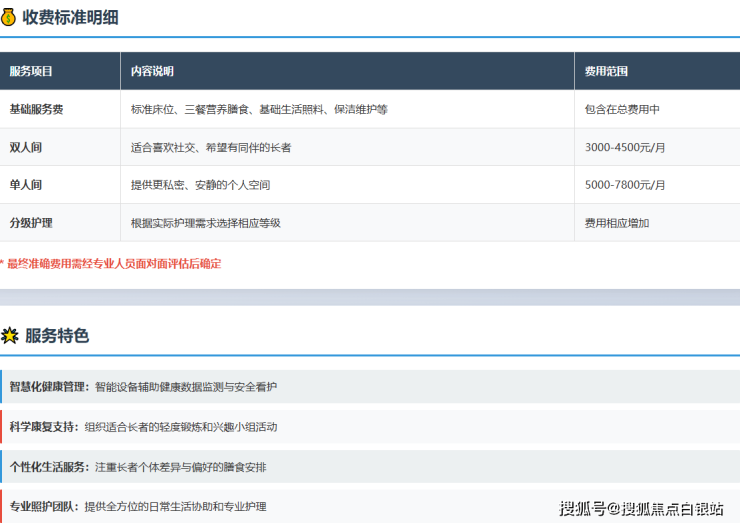Click the 5000-7800元/月 price cell

click(625, 185)
